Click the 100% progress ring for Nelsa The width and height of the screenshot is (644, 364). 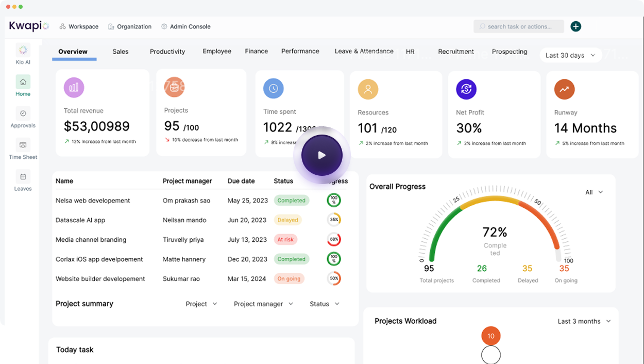point(334,200)
